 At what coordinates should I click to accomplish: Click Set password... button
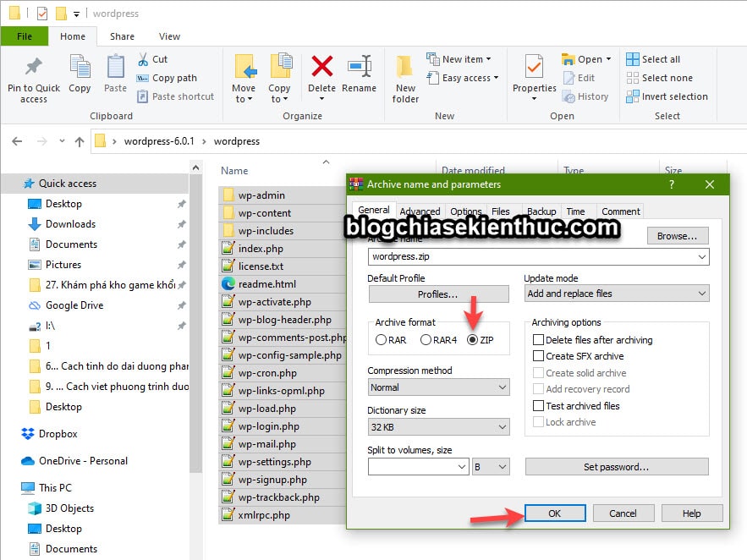point(617,467)
